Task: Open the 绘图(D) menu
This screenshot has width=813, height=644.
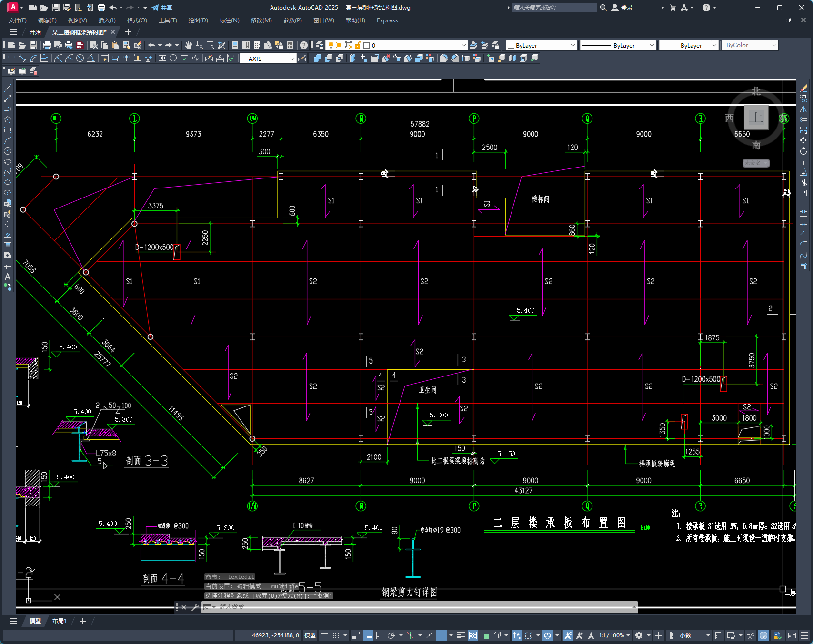Action: pos(198,20)
